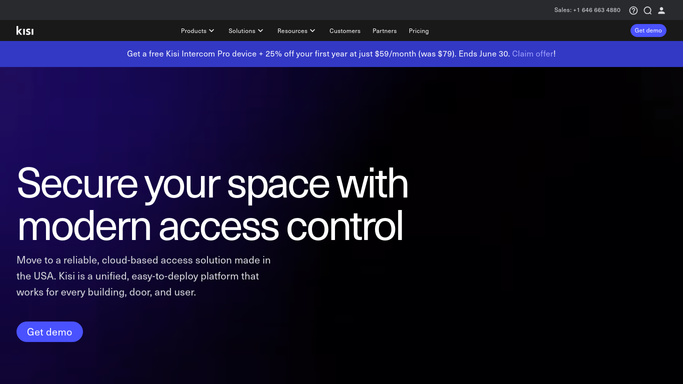Click Get demo button under hero text
This screenshot has height=384, width=683.
click(50, 332)
